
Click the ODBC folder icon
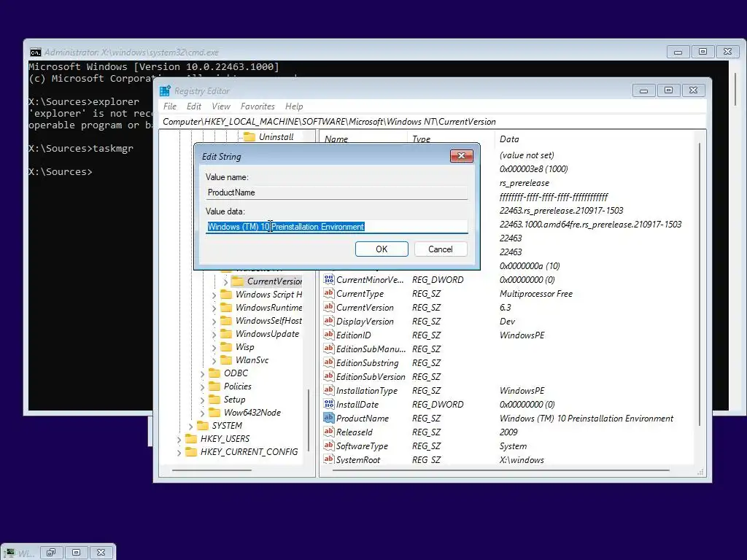click(x=215, y=373)
